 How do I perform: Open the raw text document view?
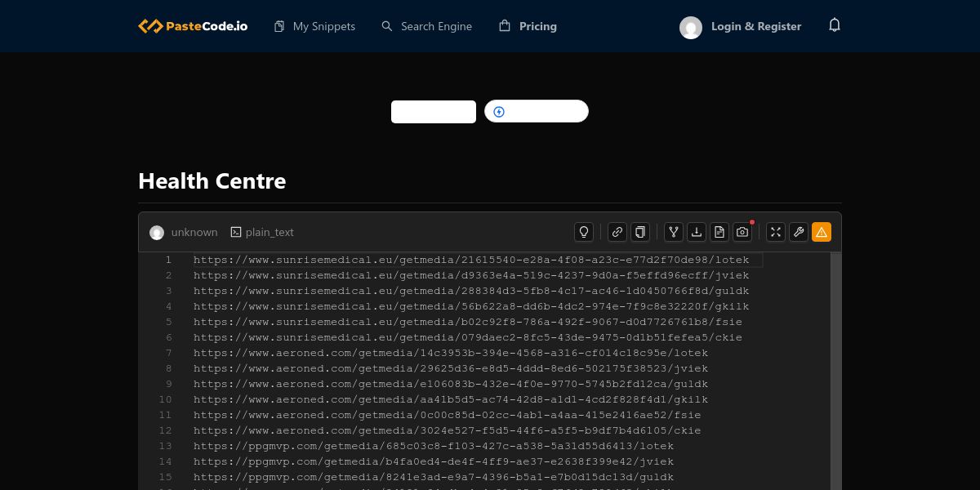[719, 232]
